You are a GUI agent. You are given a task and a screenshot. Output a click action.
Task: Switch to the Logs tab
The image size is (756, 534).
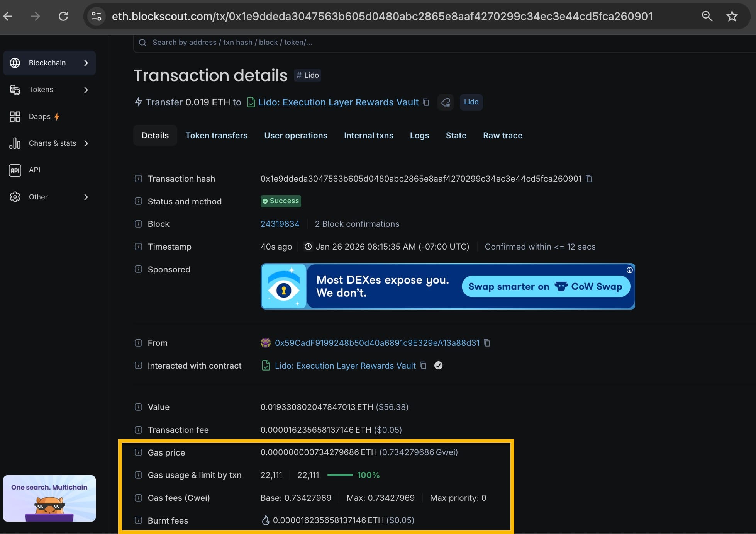(419, 135)
